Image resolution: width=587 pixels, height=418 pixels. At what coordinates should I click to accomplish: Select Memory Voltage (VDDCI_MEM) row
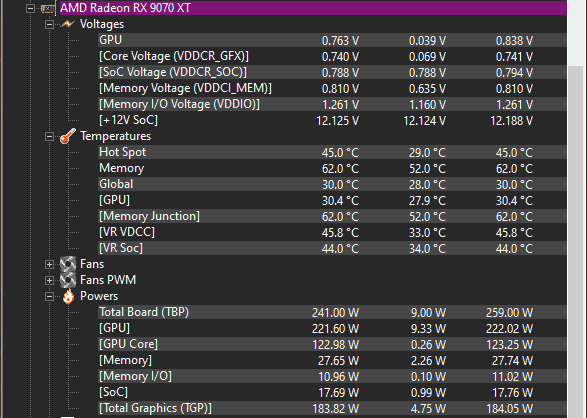pyautogui.click(x=332, y=88)
